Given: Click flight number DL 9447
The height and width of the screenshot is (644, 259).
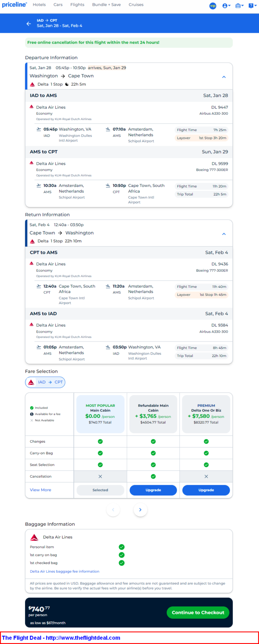Looking at the screenshot, I should [220, 107].
